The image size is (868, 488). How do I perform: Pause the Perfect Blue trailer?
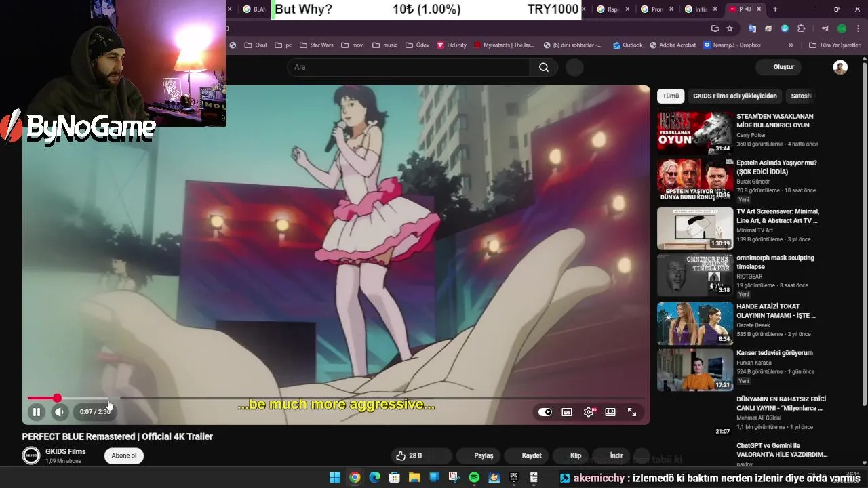[x=37, y=411]
